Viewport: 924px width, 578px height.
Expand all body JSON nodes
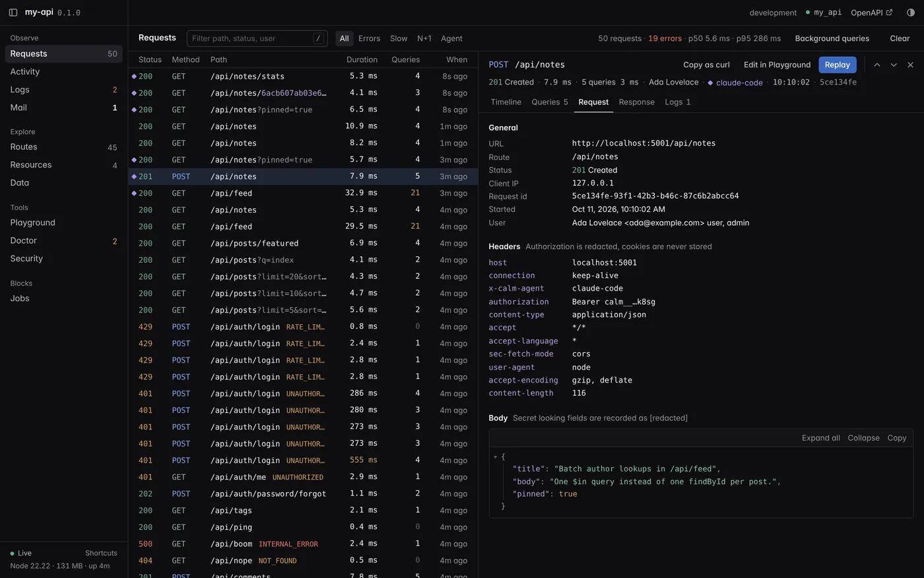(821, 438)
